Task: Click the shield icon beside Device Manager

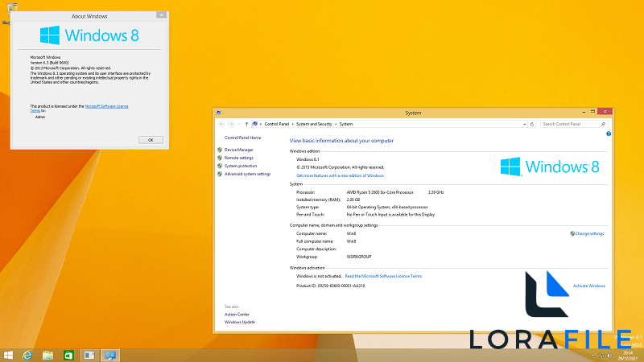Action: tap(220, 150)
